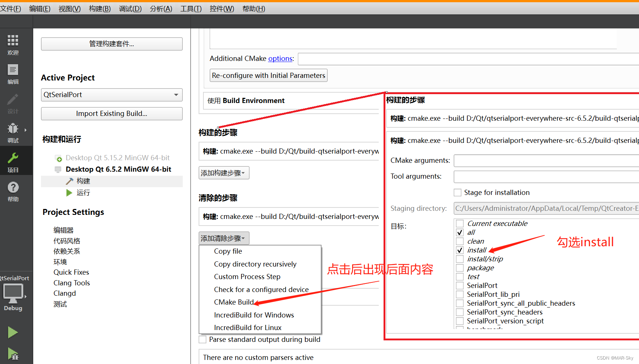The image size is (639, 364).
Task: Open the 添加清除步骤 dropdown
Action: [224, 238]
